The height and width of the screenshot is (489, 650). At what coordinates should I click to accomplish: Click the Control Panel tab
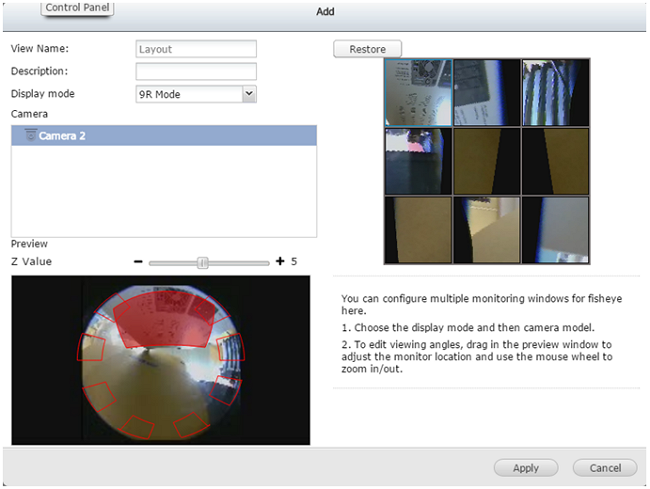coord(77,8)
